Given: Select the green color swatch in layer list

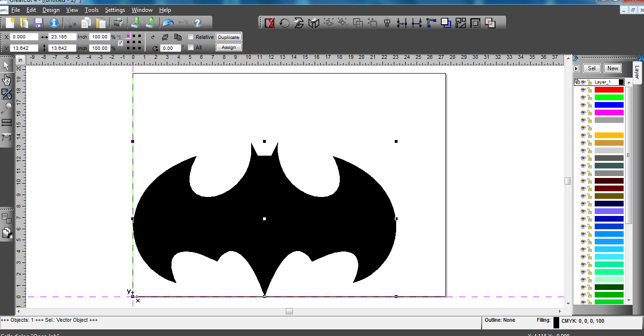Looking at the screenshot, I should pyautogui.click(x=609, y=97).
